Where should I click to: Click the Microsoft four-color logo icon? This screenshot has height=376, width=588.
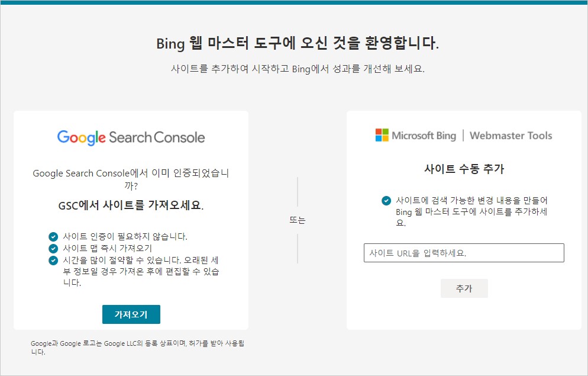382,135
